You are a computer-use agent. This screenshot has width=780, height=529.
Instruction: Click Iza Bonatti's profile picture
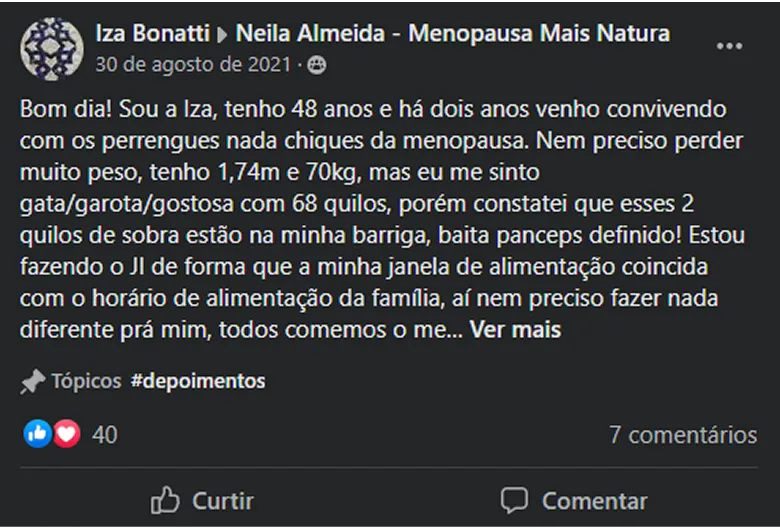[x=52, y=48]
